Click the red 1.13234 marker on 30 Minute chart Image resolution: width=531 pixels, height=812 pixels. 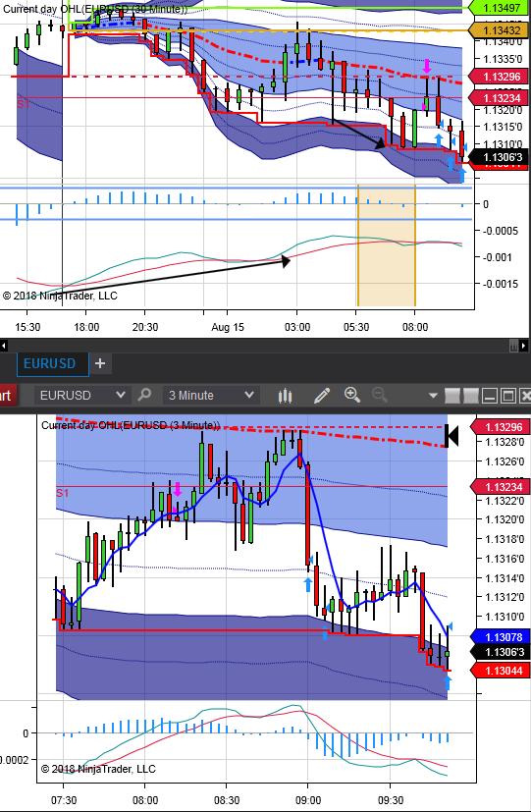501,98
